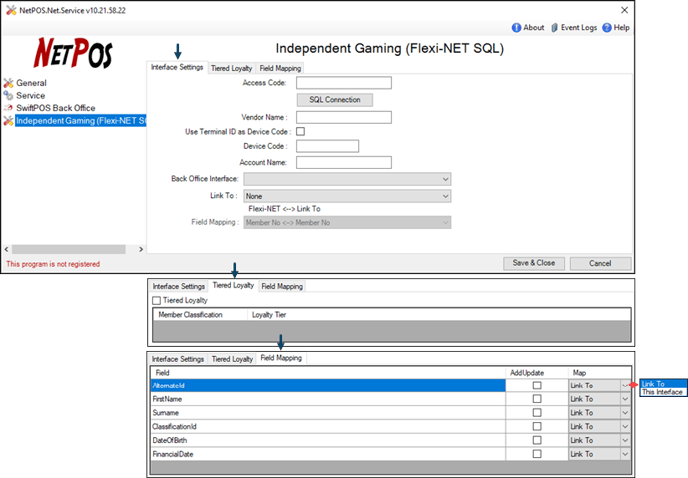Image resolution: width=688 pixels, height=478 pixels.
Task: Expand Map dropdown for FirstName row
Action: point(625,399)
